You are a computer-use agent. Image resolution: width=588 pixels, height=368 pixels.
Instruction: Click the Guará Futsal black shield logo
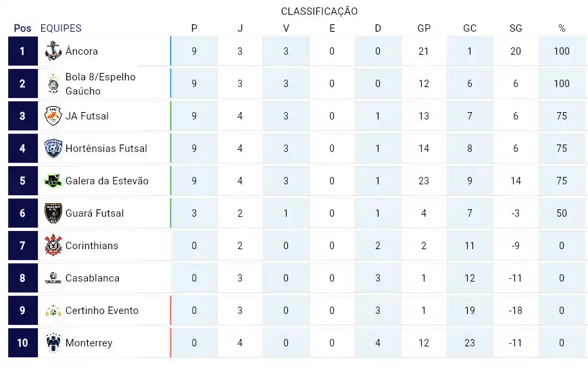[53, 213]
